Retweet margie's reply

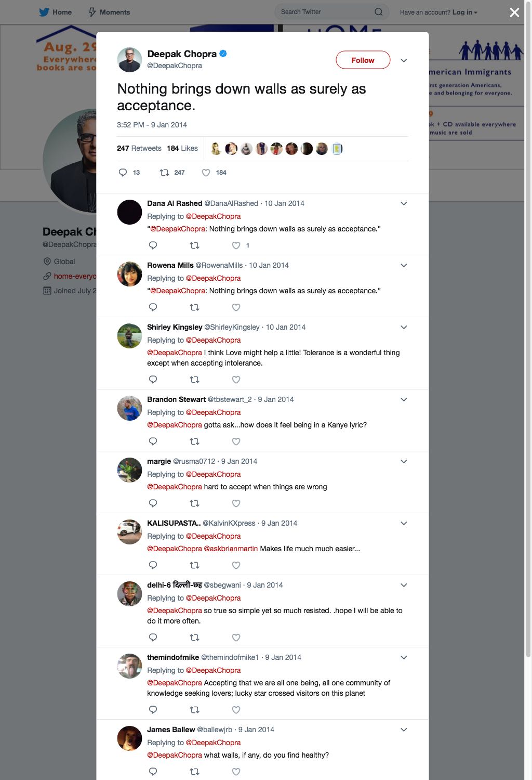[194, 503]
